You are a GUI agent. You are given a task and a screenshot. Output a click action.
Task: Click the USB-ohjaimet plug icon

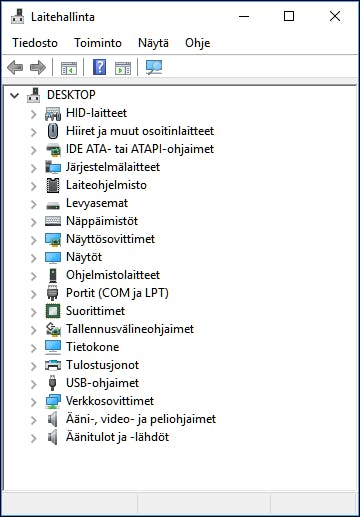tap(52, 383)
